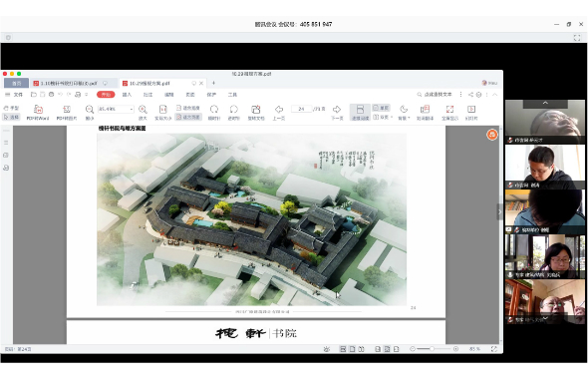Click the word-selection translate icon
Image resolution: width=588 pixels, height=379 pixels.
pyautogui.click(x=425, y=109)
